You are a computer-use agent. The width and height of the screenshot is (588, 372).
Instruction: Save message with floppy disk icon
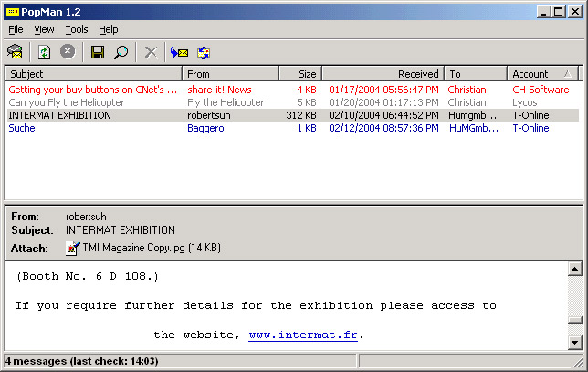pyautogui.click(x=98, y=52)
